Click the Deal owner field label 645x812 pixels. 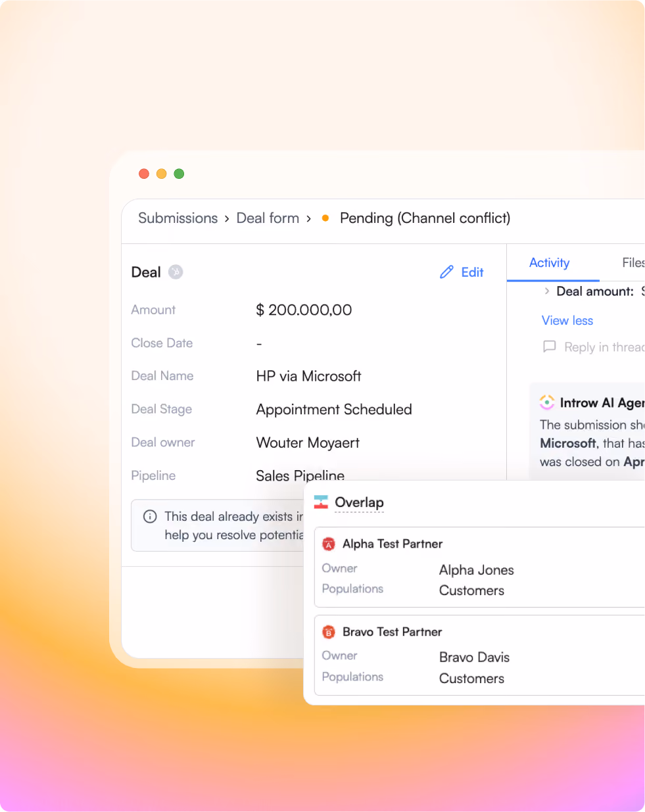click(x=163, y=442)
